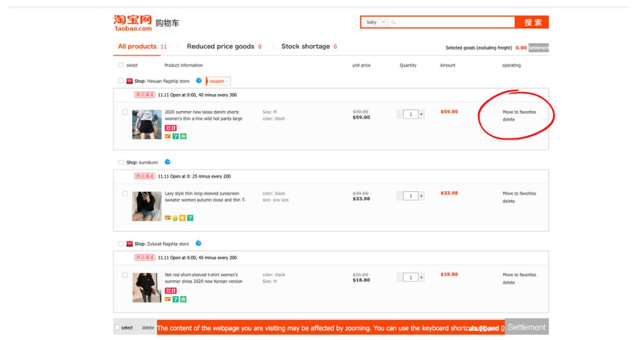Open the baby search category dropdown
The image size is (644, 340).
375,22
